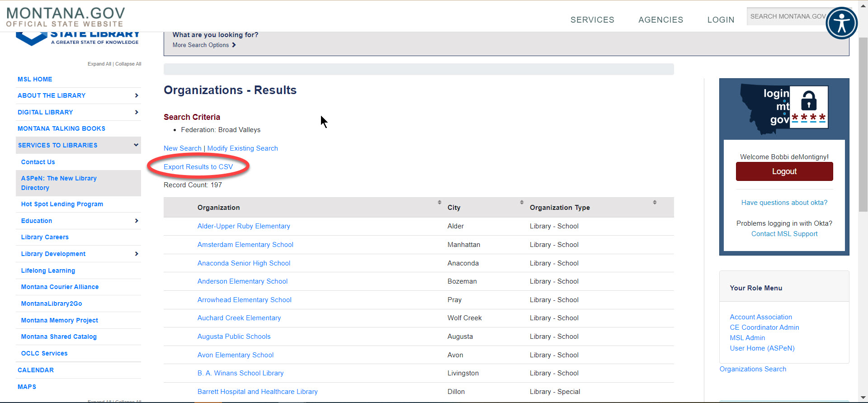Sort results by Organization column arrows
Screen dimensions: 868x403
click(x=439, y=202)
